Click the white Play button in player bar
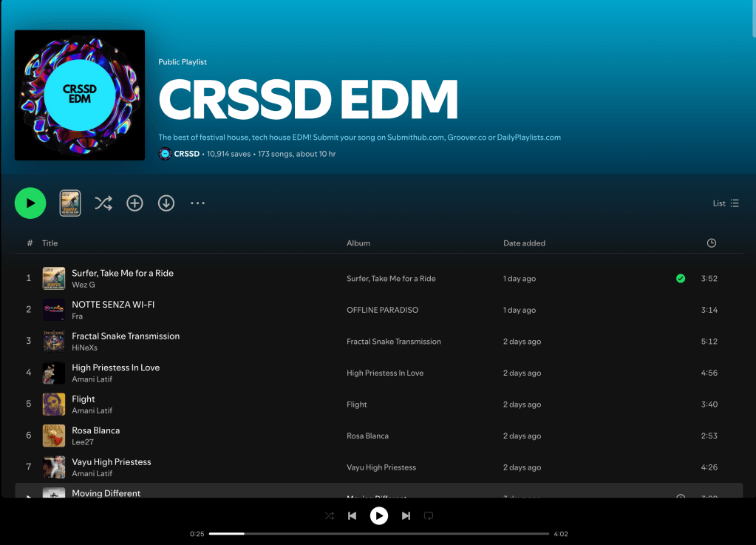This screenshot has width=756, height=545. pyautogui.click(x=379, y=516)
